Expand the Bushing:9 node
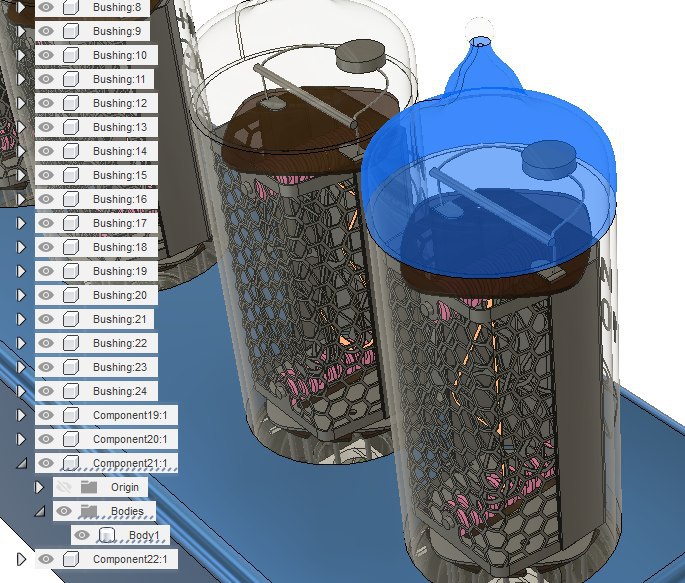Screen dimensions: 685x583 21,31
